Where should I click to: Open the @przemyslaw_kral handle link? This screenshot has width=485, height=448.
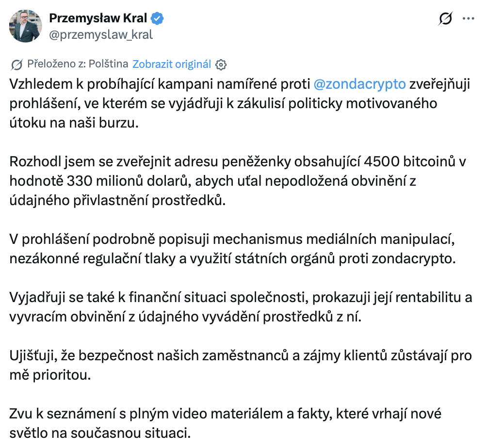tap(101, 34)
